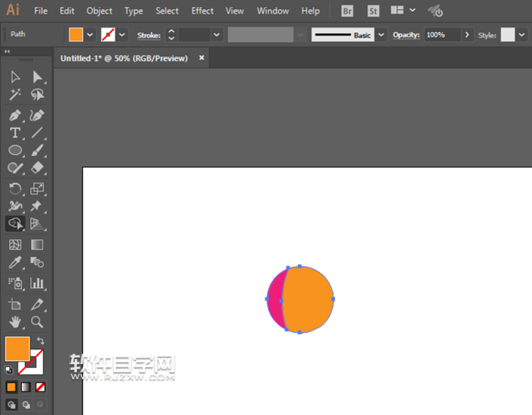Click the Stroke label link
This screenshot has height=415, width=532.
coord(148,36)
